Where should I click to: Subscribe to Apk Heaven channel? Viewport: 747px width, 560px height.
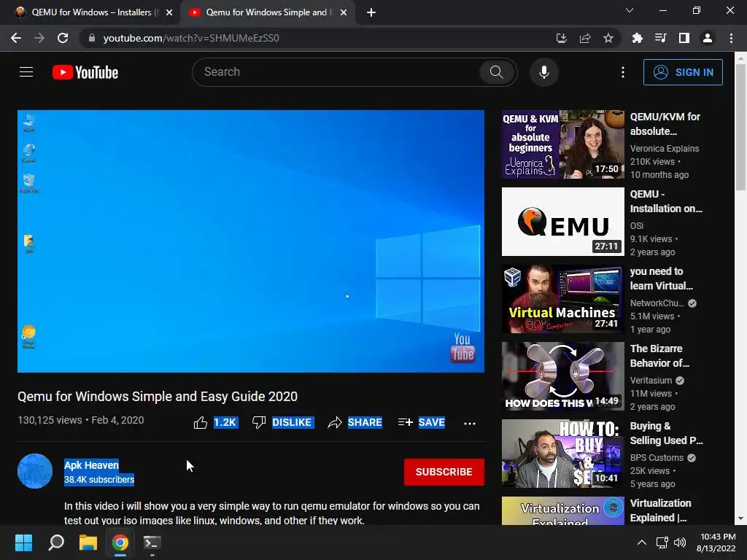point(444,472)
